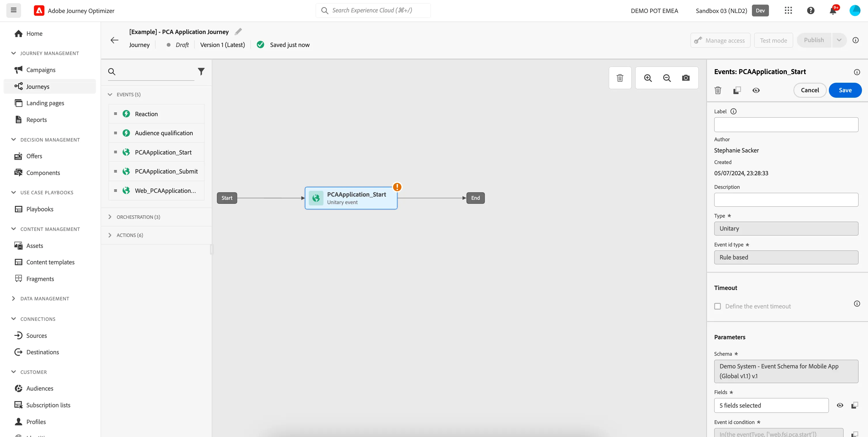
Task: Select the PCAApplication_Start node on canvas
Action: click(351, 198)
